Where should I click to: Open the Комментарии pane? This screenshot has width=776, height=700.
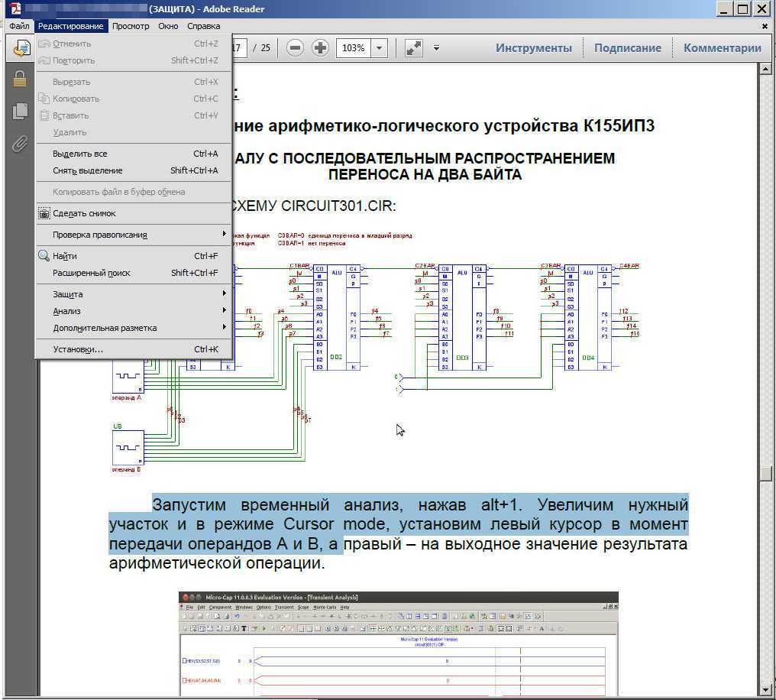point(722,48)
